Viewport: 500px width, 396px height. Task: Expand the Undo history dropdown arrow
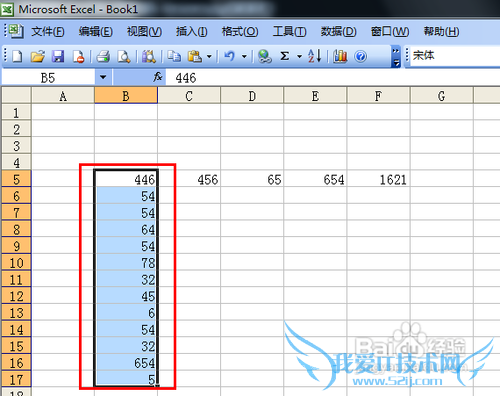click(244, 56)
